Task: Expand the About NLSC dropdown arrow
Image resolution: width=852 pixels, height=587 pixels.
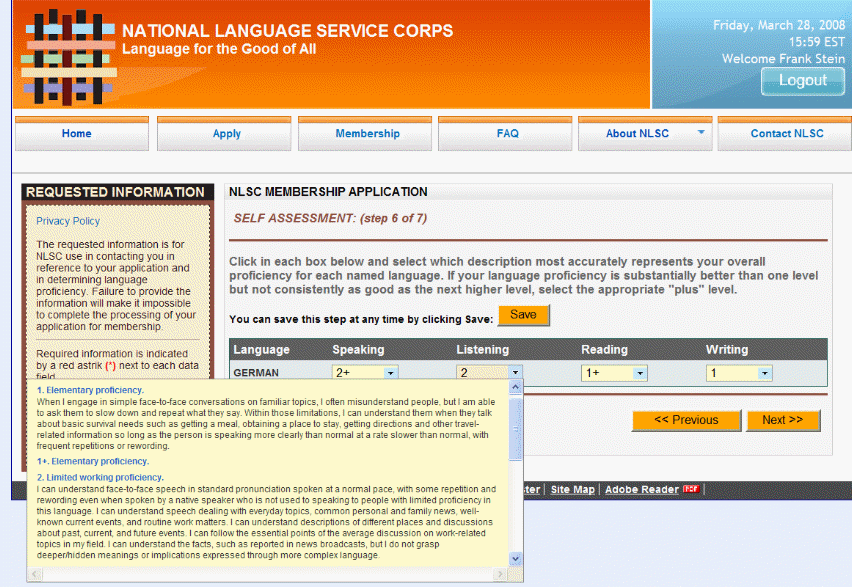Action: 701,132
